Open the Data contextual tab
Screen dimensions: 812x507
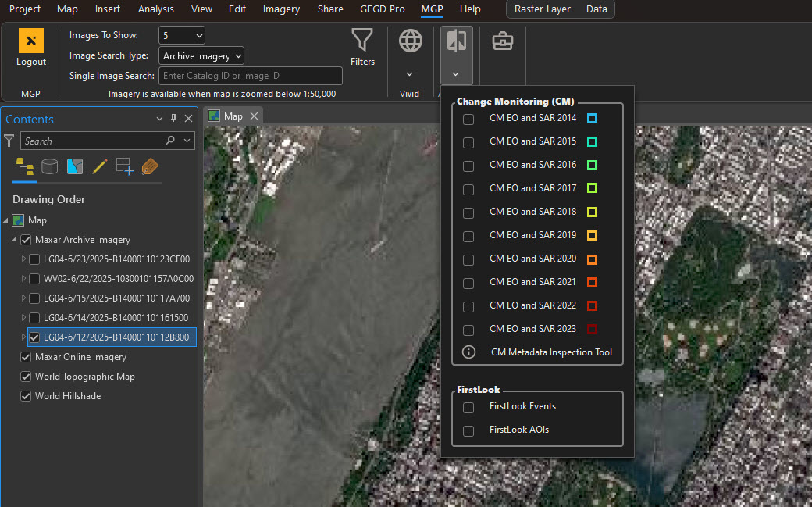(x=597, y=9)
